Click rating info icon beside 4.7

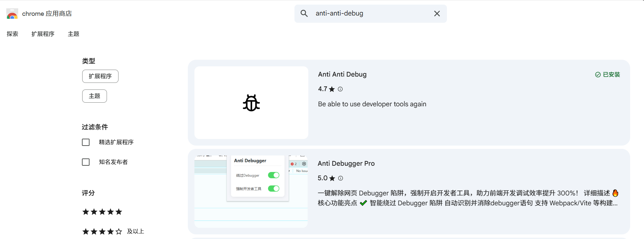pos(340,89)
